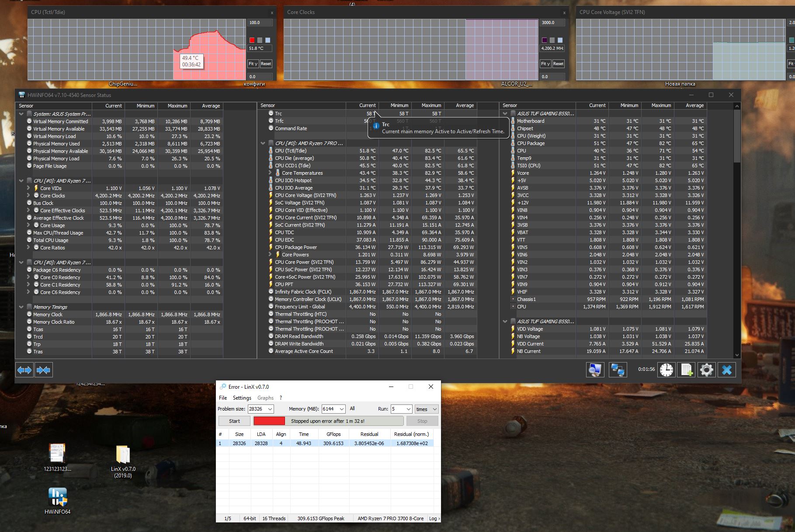Close the CPU (Tctl/Tdie) graph window

click(271, 13)
